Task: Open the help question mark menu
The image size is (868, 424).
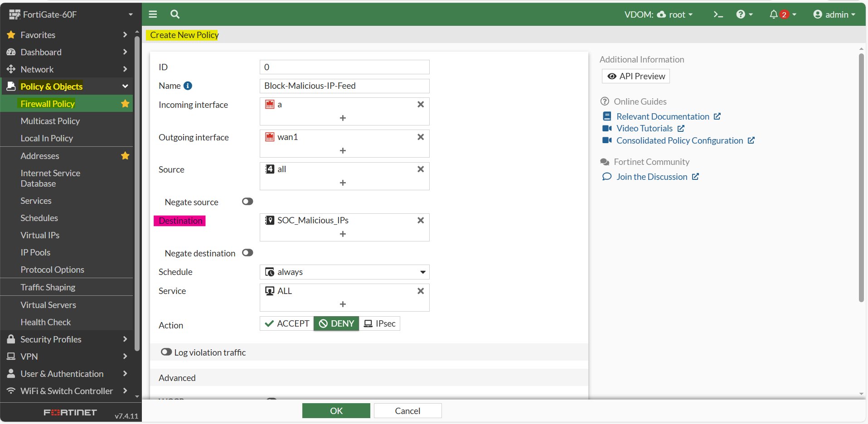Action: pos(744,14)
